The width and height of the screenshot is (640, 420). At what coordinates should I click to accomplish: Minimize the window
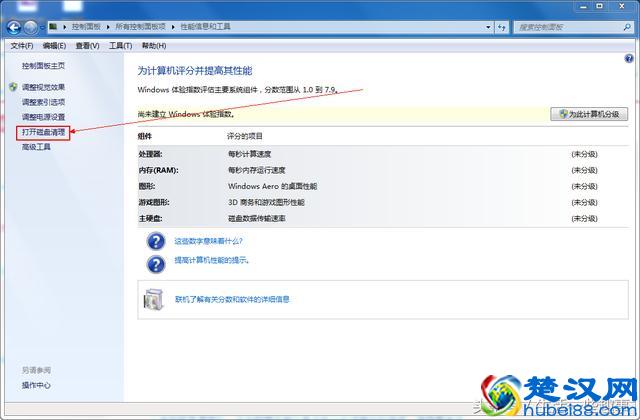[x=583, y=6]
